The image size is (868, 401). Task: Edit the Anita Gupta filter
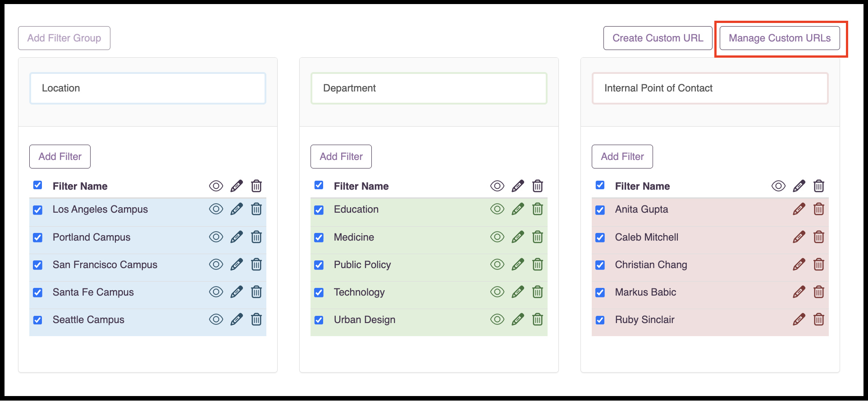point(799,209)
